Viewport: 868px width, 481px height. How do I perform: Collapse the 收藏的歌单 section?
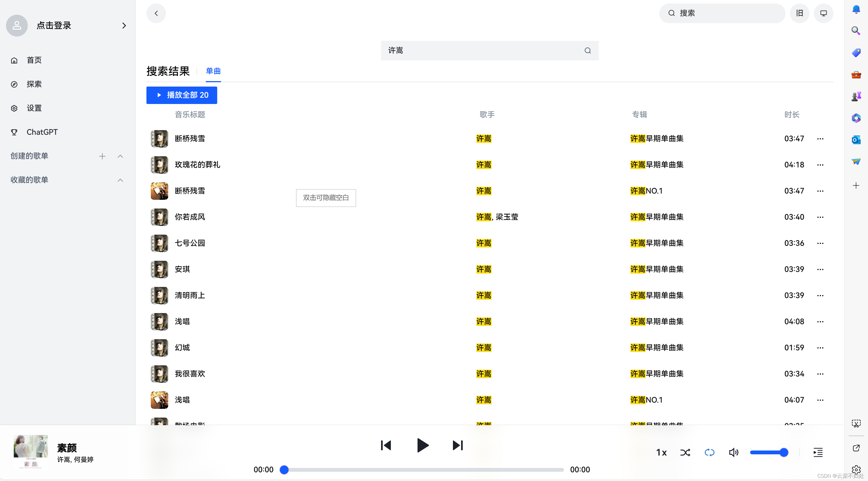(x=120, y=180)
